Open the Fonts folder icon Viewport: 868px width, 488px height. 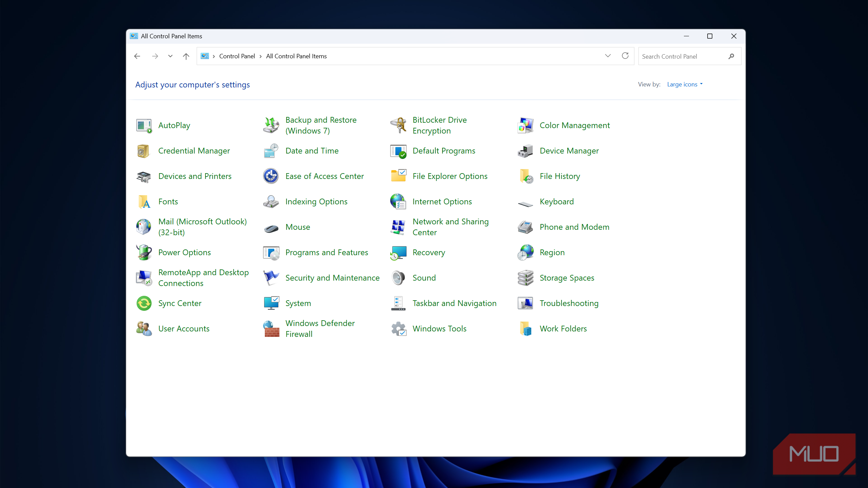coord(144,202)
